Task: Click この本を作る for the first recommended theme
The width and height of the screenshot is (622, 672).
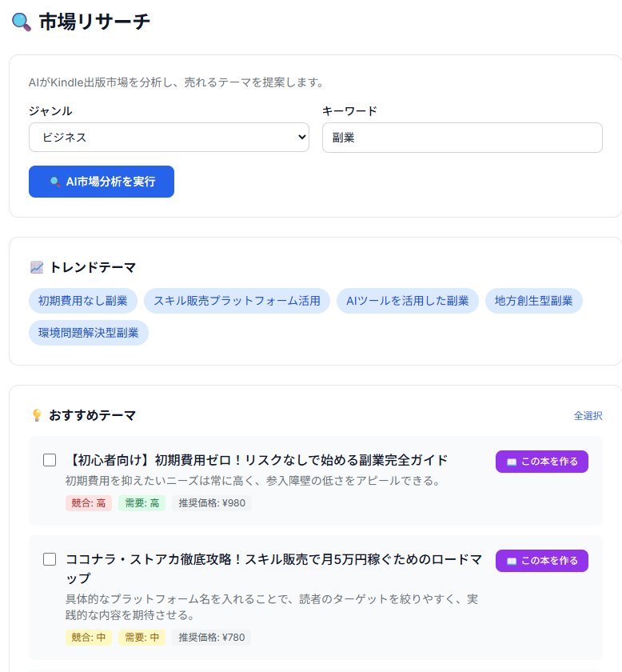Action: (542, 462)
